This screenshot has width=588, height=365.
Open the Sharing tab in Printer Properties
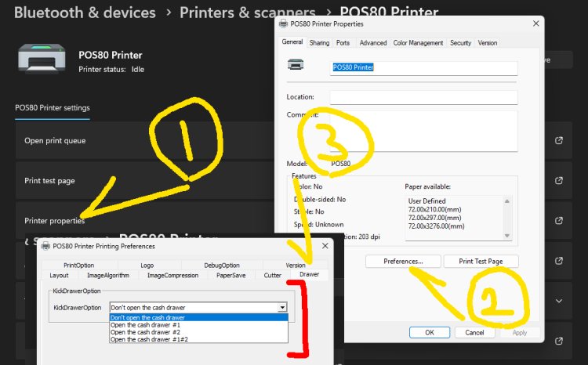[x=319, y=43]
